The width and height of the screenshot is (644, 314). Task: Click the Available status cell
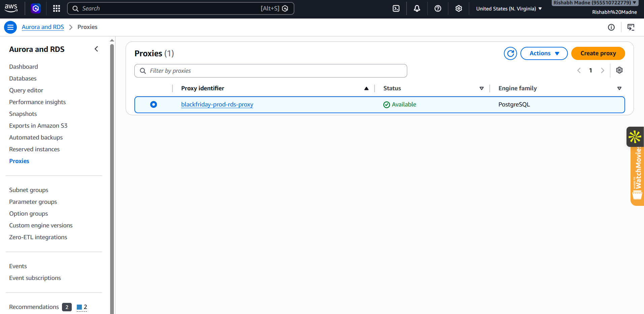(400, 104)
